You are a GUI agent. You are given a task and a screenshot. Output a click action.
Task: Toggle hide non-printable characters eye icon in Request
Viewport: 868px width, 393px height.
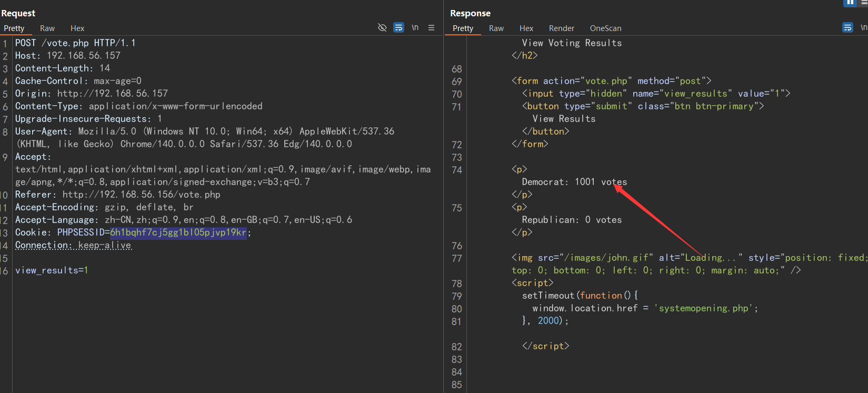click(x=382, y=27)
